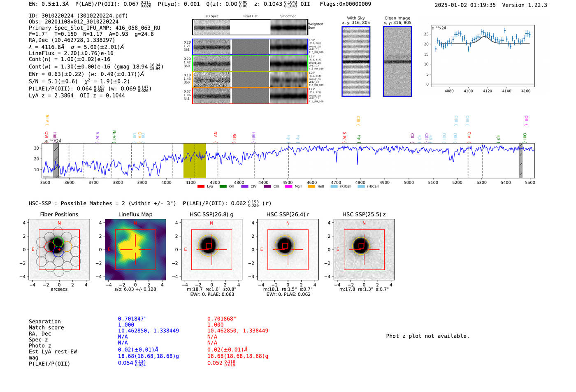The height and width of the screenshot is (392, 576).
Task: Click the (H)CaII legend swatch
Action: click(x=361, y=186)
